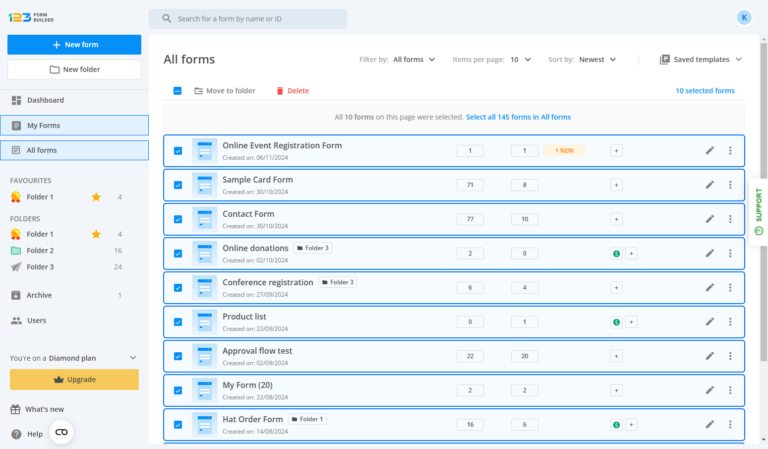
Task: Open the Support side tab
Action: [x=759, y=212]
